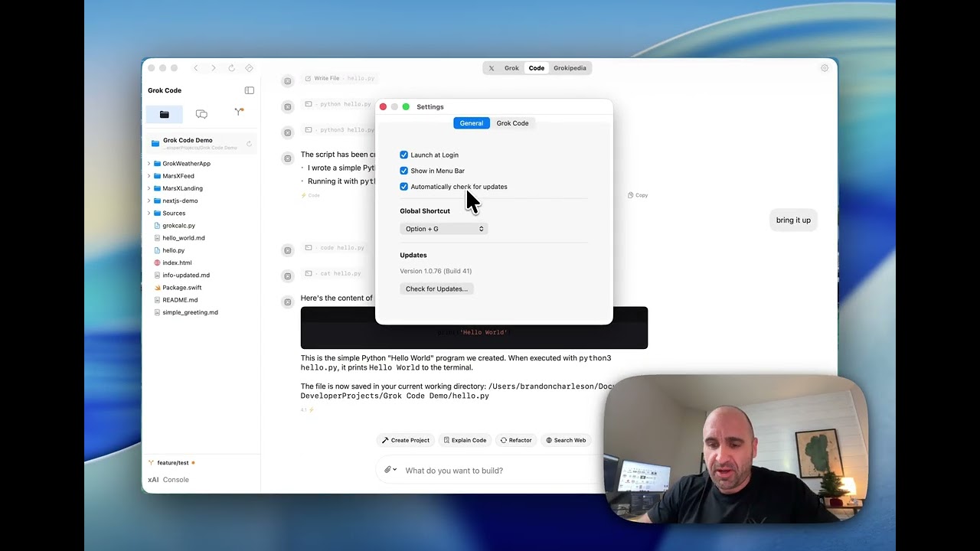The height and width of the screenshot is (551, 980).
Task: Open README.md in the file tree
Action: [180, 300]
